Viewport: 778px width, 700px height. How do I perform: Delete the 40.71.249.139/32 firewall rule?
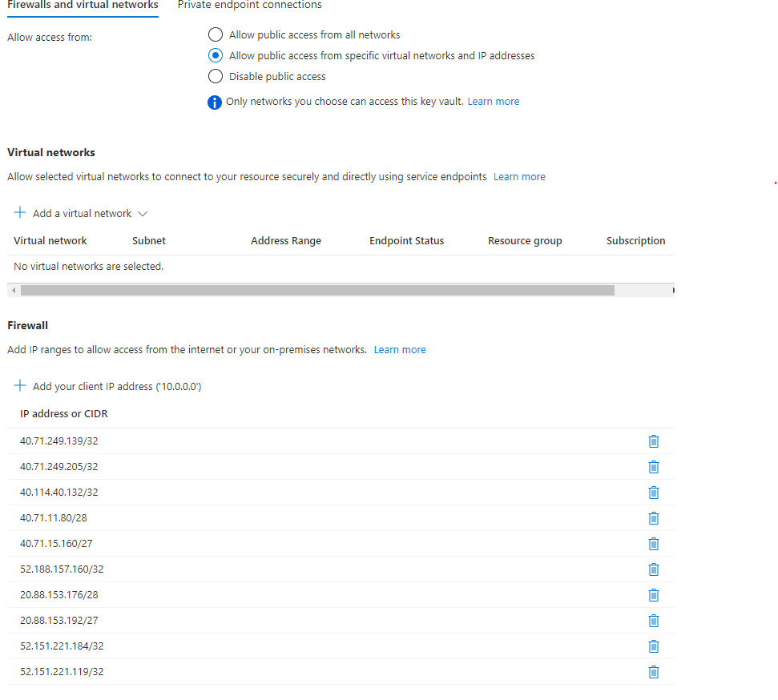[653, 441]
